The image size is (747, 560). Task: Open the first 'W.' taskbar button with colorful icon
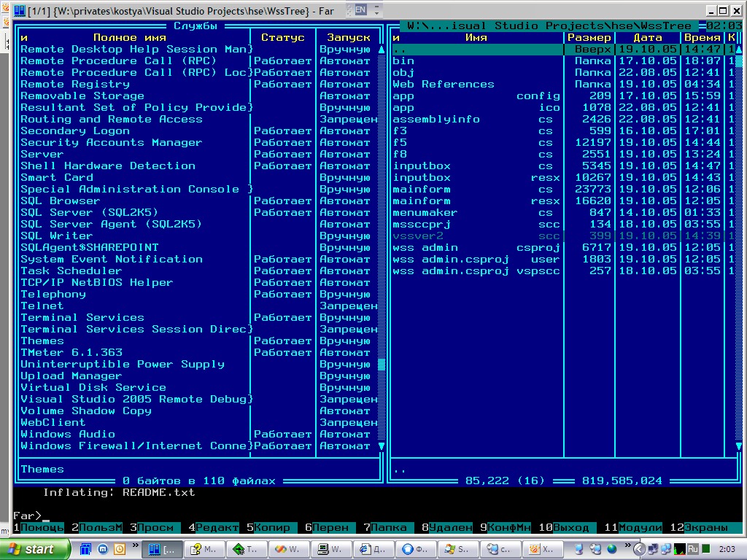[x=288, y=550]
